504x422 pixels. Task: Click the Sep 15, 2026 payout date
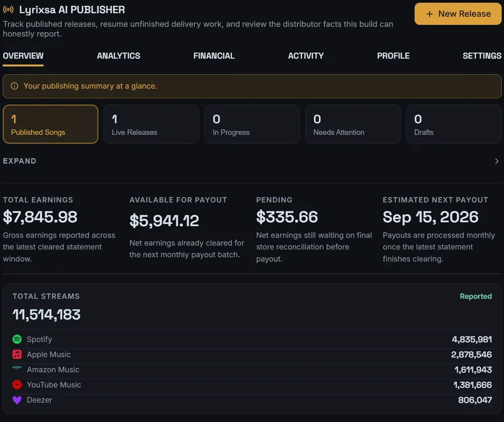(431, 217)
